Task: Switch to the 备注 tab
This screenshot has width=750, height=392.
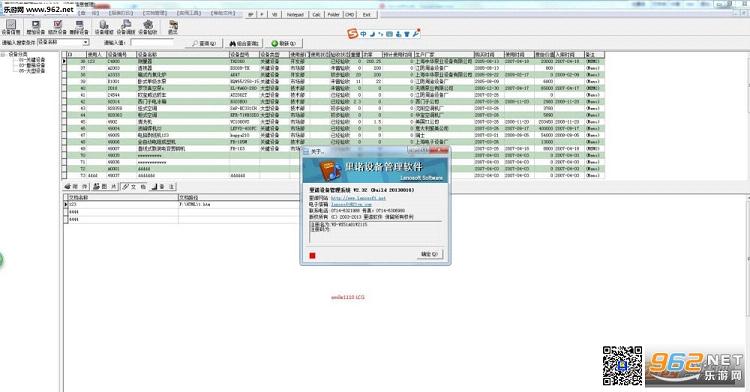Action: click(x=164, y=186)
